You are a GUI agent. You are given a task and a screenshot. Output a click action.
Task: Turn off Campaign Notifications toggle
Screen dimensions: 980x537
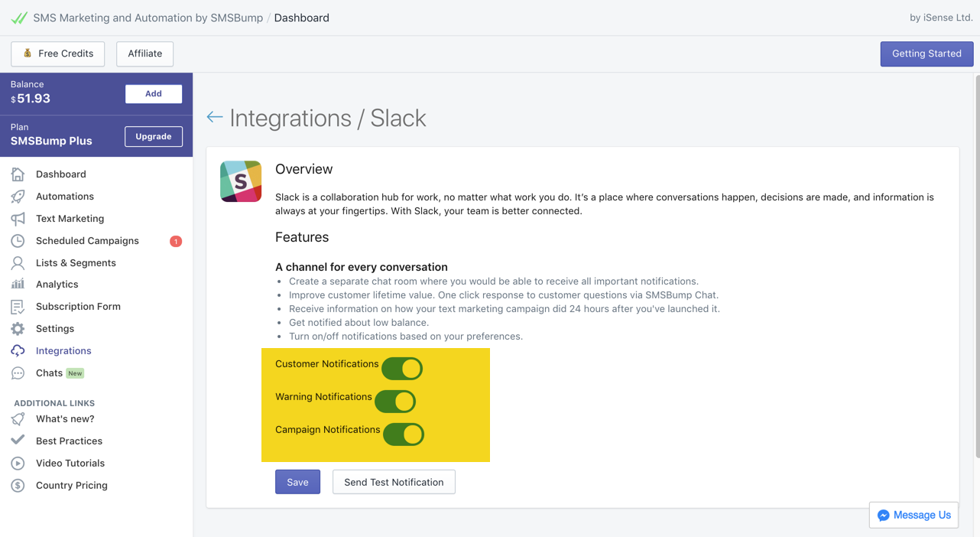(404, 434)
